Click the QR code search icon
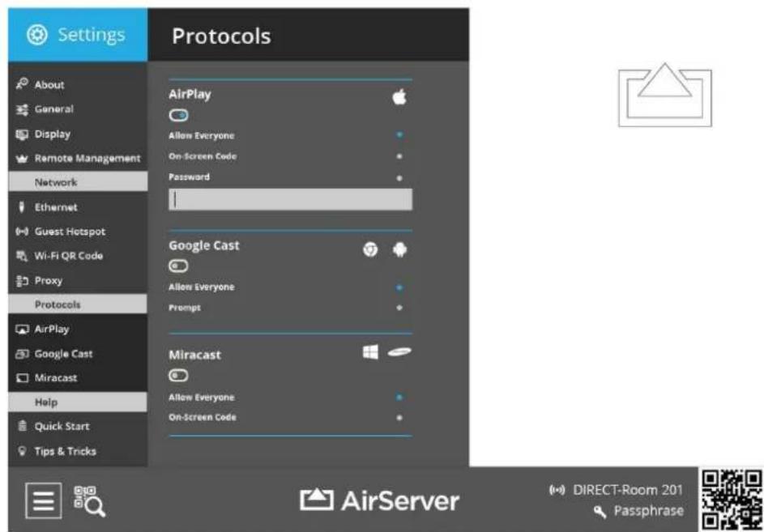This screenshot has height=532, width=764. [x=89, y=500]
